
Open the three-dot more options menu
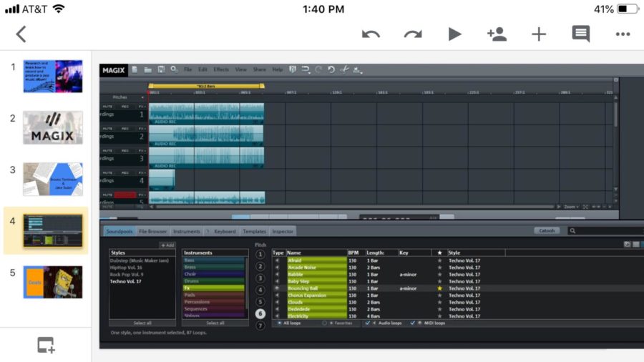pyautogui.click(x=623, y=34)
